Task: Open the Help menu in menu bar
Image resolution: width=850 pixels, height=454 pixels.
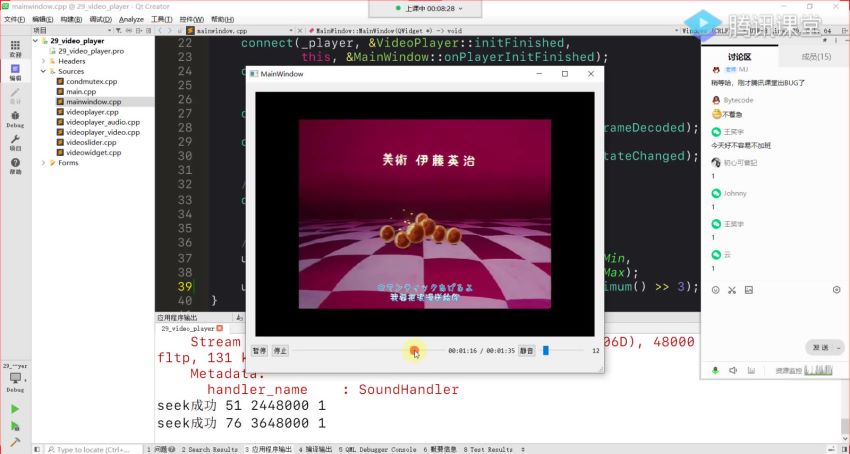Action: click(222, 19)
